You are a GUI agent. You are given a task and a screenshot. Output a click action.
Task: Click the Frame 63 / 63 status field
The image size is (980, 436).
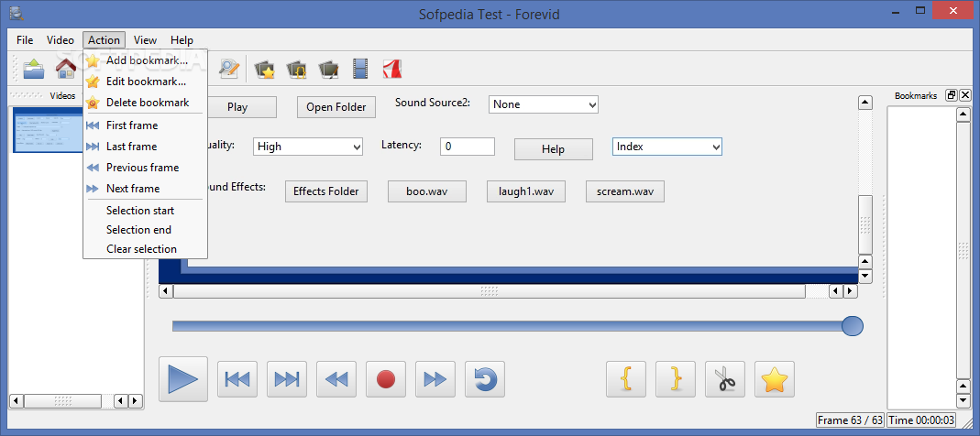click(x=850, y=420)
